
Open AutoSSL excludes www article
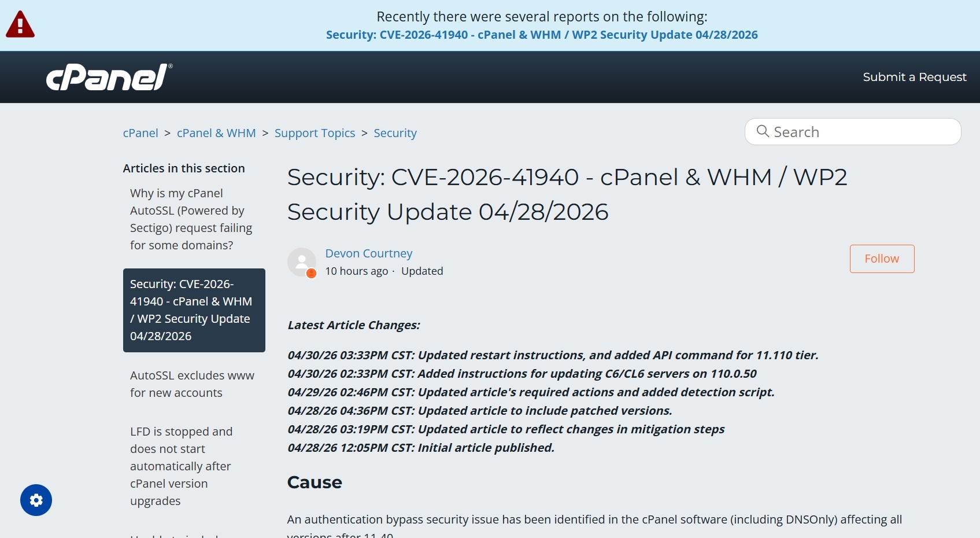click(192, 384)
